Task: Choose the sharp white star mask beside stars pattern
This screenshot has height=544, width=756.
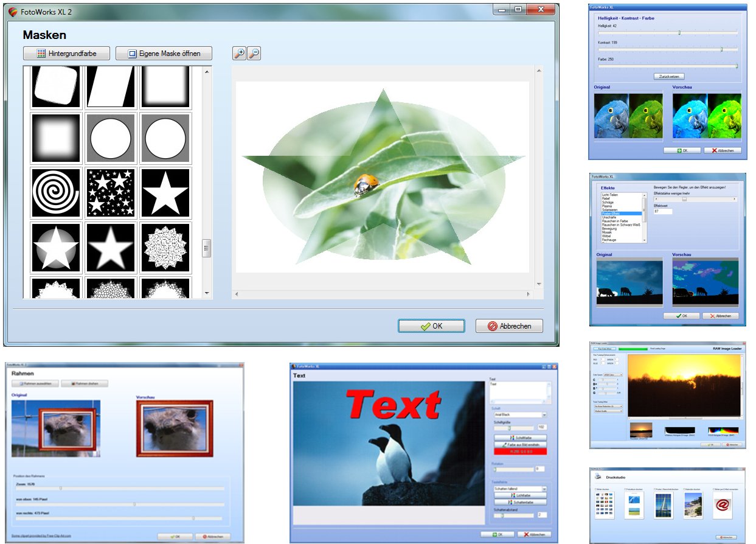Action: [166, 193]
